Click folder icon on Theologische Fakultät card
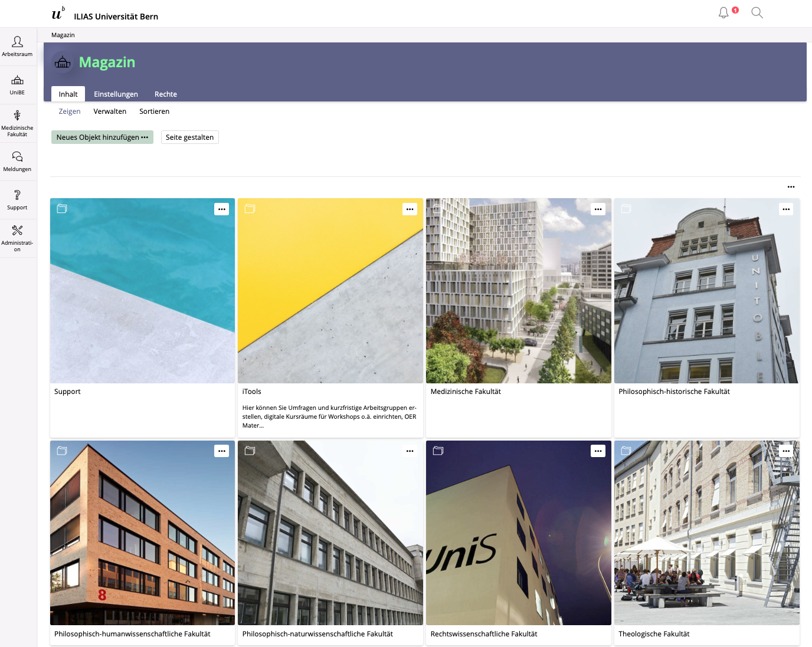The height and width of the screenshot is (647, 812). (626, 451)
